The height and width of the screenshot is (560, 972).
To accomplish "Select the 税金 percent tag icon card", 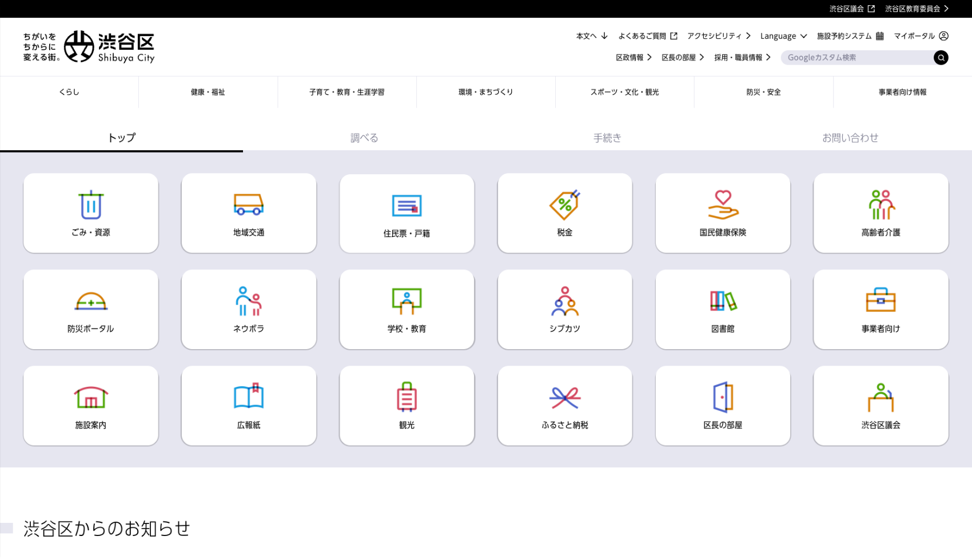I will pos(565,213).
